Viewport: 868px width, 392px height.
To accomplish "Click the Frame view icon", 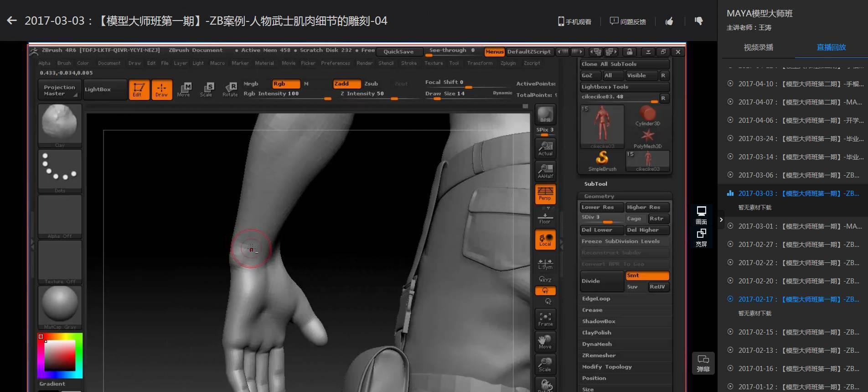I will [x=545, y=319].
